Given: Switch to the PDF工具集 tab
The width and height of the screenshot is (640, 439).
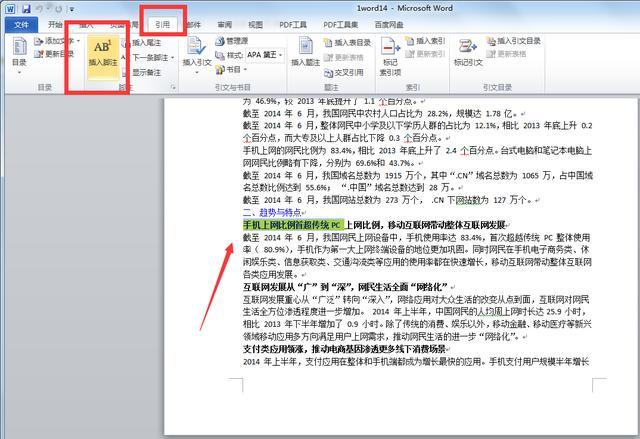Looking at the screenshot, I should click(x=340, y=25).
